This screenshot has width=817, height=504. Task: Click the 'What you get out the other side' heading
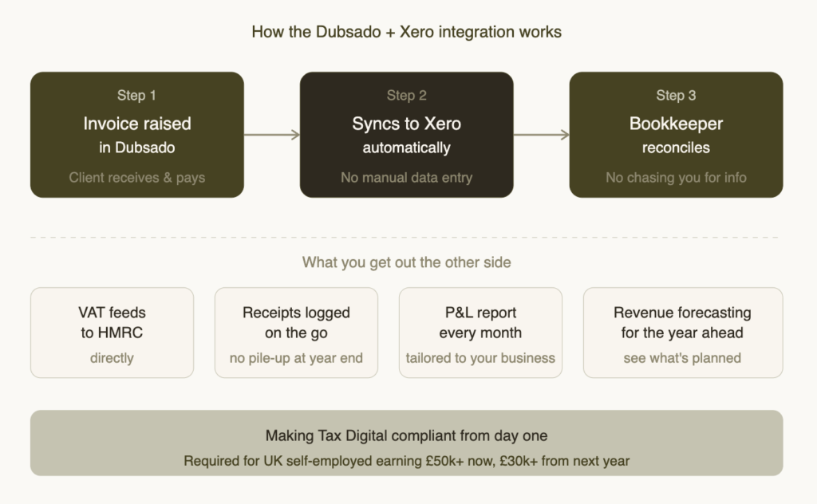coord(406,262)
